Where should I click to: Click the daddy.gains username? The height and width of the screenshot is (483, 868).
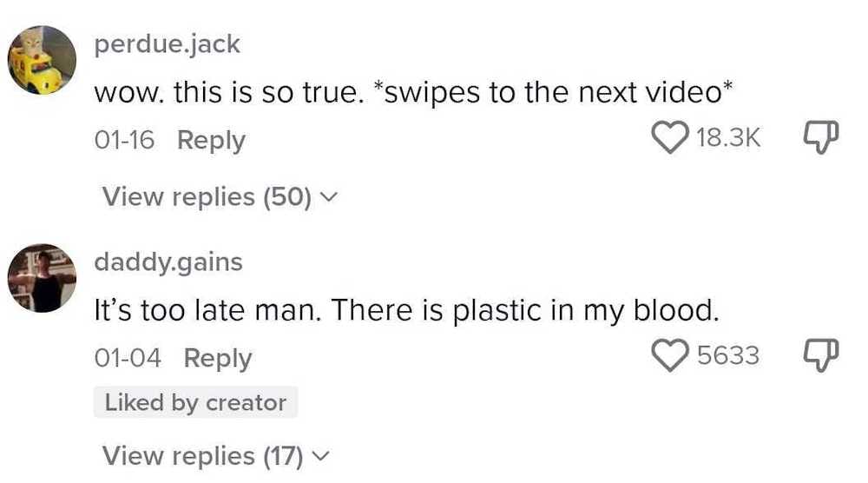[168, 262]
